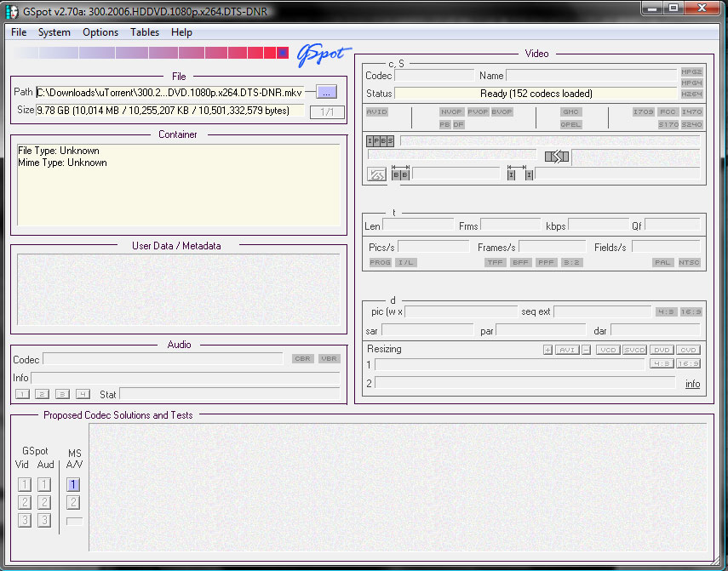Click 'Mime Type: Unknown' text in Container
728x571 pixels.
(x=62, y=163)
